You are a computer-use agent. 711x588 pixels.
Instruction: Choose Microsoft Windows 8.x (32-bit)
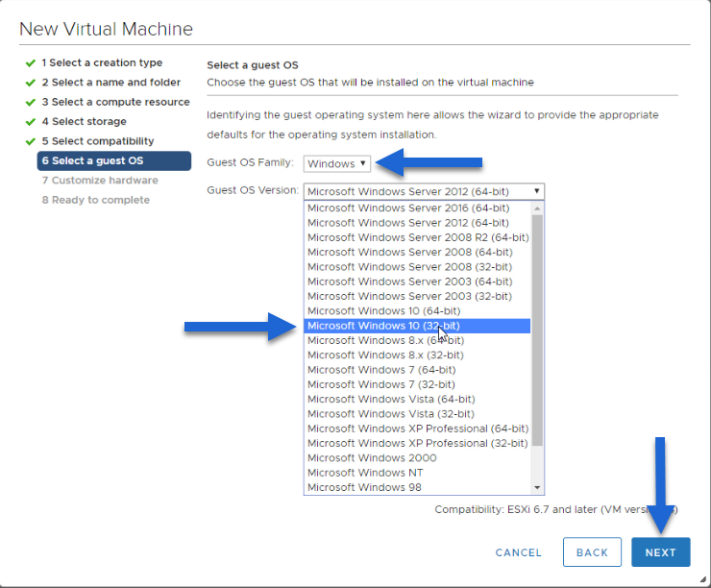click(417, 355)
